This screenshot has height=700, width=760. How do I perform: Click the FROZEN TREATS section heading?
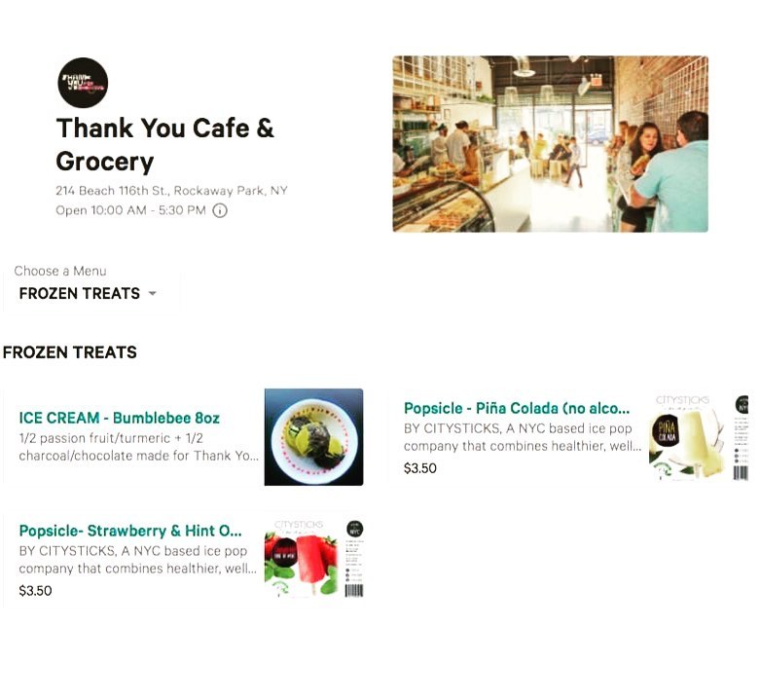(x=70, y=352)
